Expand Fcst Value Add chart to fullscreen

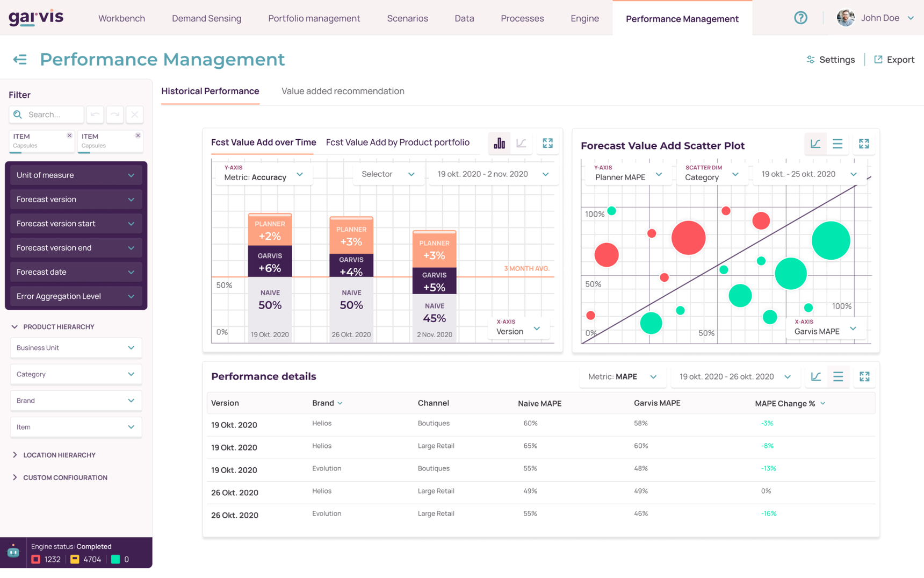click(547, 143)
